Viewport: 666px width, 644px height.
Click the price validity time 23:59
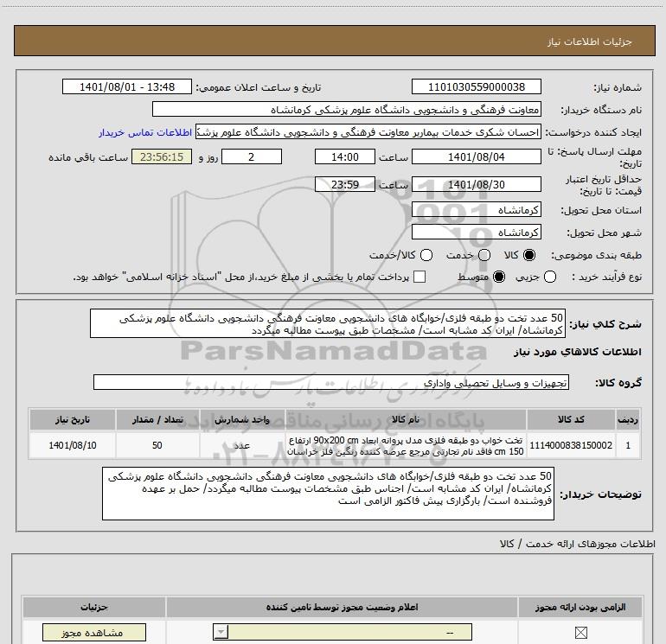(x=345, y=185)
